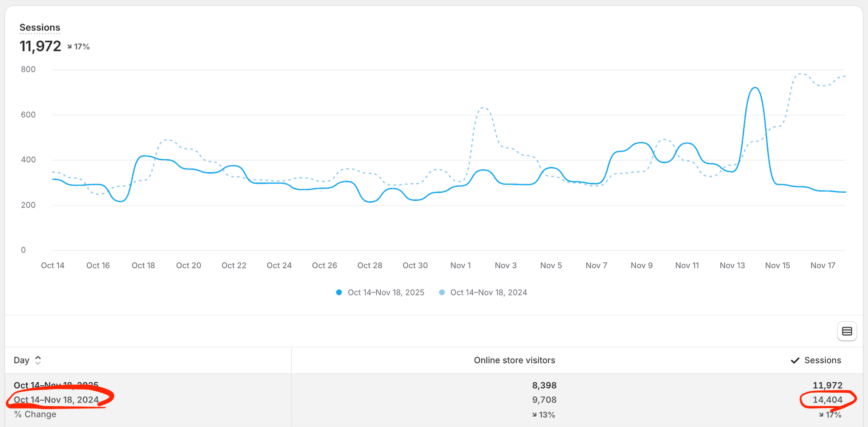Collapse the Day sort order with lower chevron
This screenshot has height=427, width=868.
coord(38,363)
